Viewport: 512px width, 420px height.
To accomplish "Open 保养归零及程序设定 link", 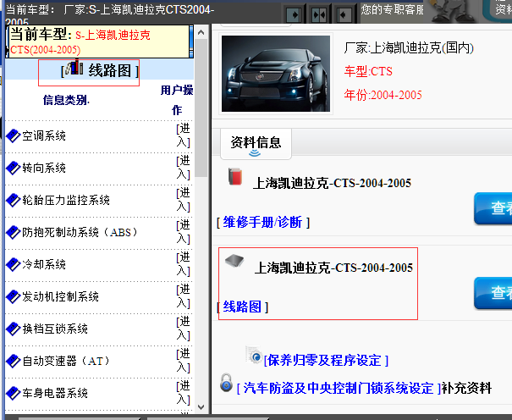I will click(326, 361).
